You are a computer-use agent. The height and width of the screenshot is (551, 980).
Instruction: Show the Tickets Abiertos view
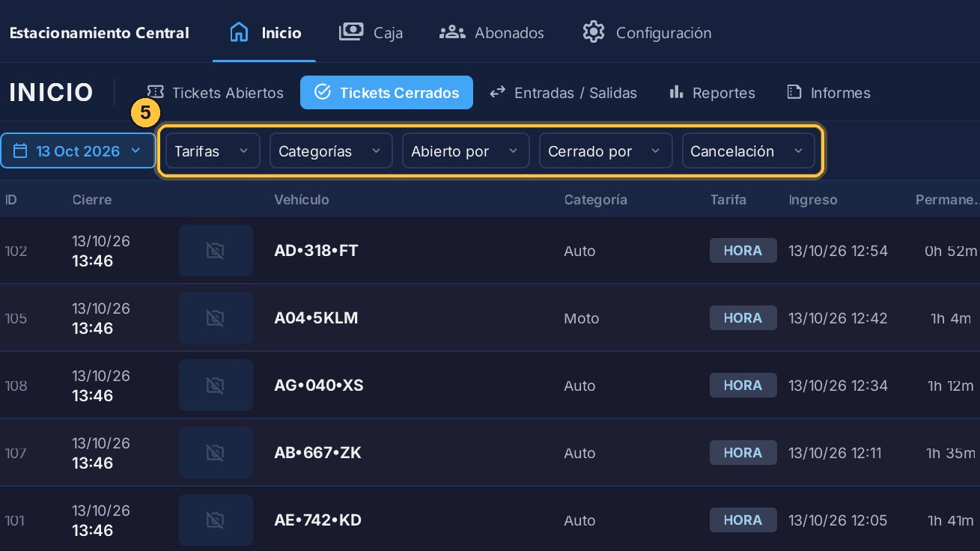click(x=215, y=93)
